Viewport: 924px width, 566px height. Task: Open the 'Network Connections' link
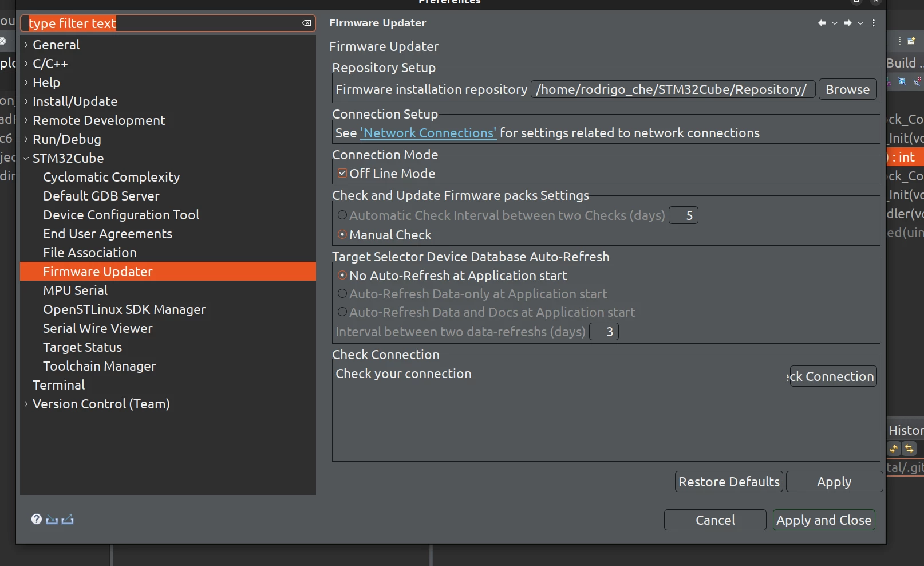(428, 133)
